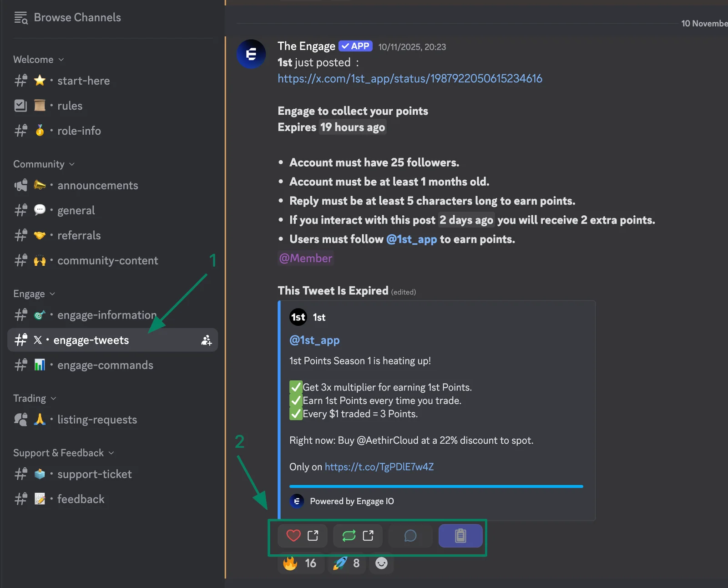Click the invite members icon on engage-tweets

point(207,340)
